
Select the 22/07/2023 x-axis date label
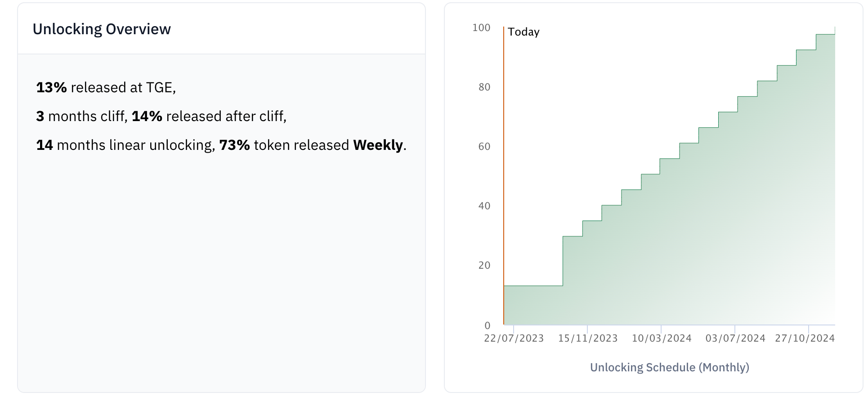(514, 338)
